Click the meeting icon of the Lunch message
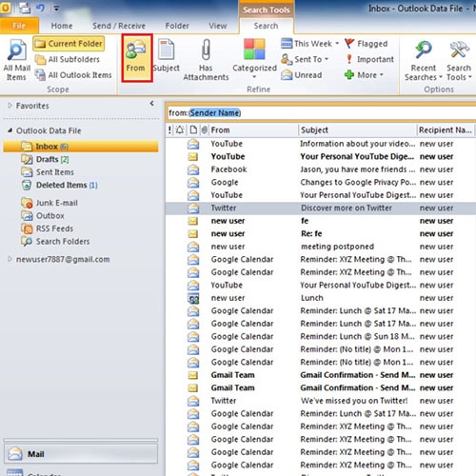This screenshot has height=476, width=476. (x=193, y=298)
